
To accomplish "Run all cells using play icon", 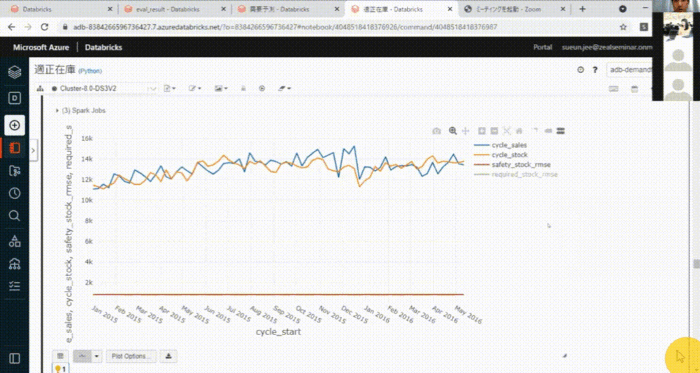I will click(262, 88).
